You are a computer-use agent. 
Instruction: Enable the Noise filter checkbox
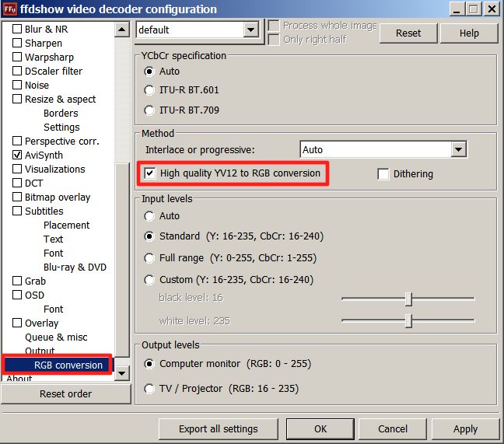pos(16,85)
